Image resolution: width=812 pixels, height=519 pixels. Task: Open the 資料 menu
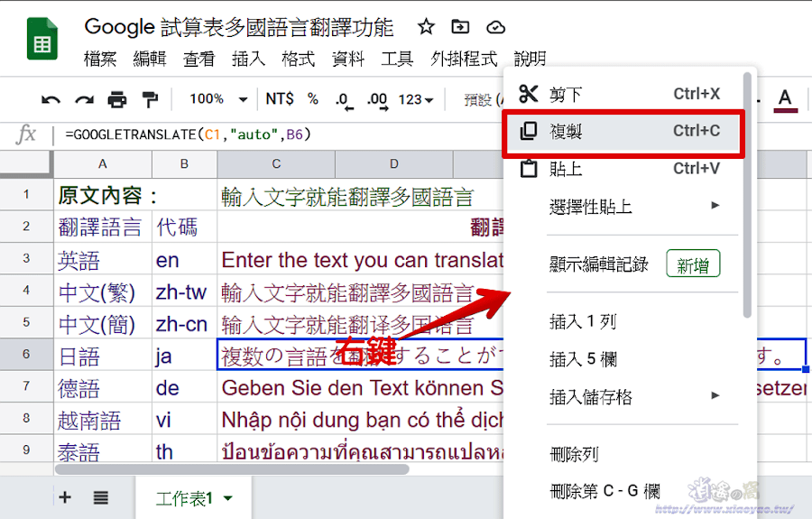pyautogui.click(x=348, y=59)
